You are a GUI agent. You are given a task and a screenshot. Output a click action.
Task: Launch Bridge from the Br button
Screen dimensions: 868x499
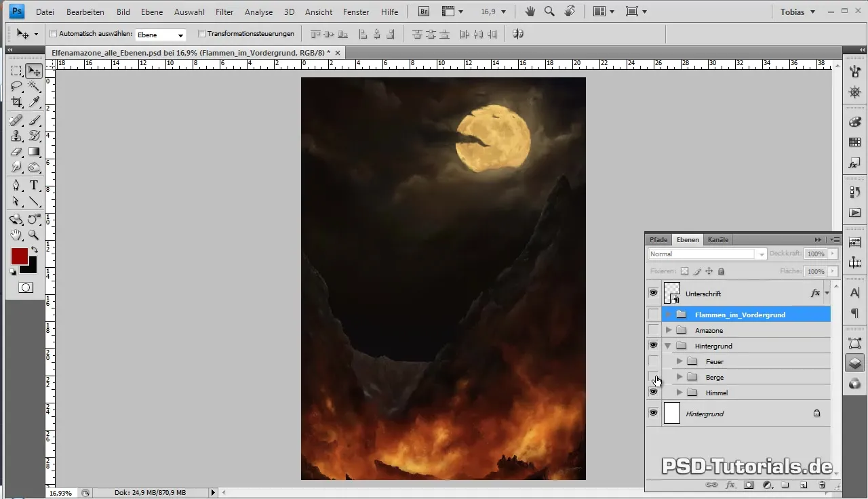tap(424, 12)
